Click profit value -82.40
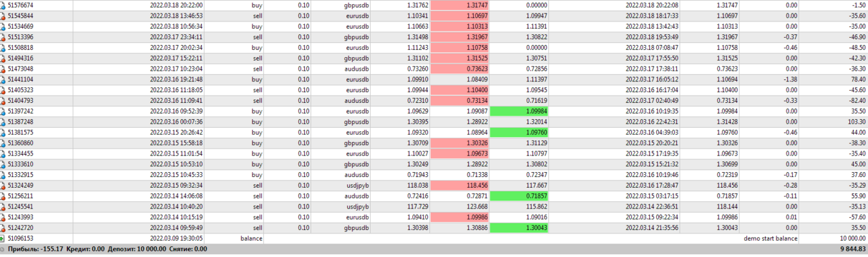This screenshot has width=868, height=257. (857, 101)
